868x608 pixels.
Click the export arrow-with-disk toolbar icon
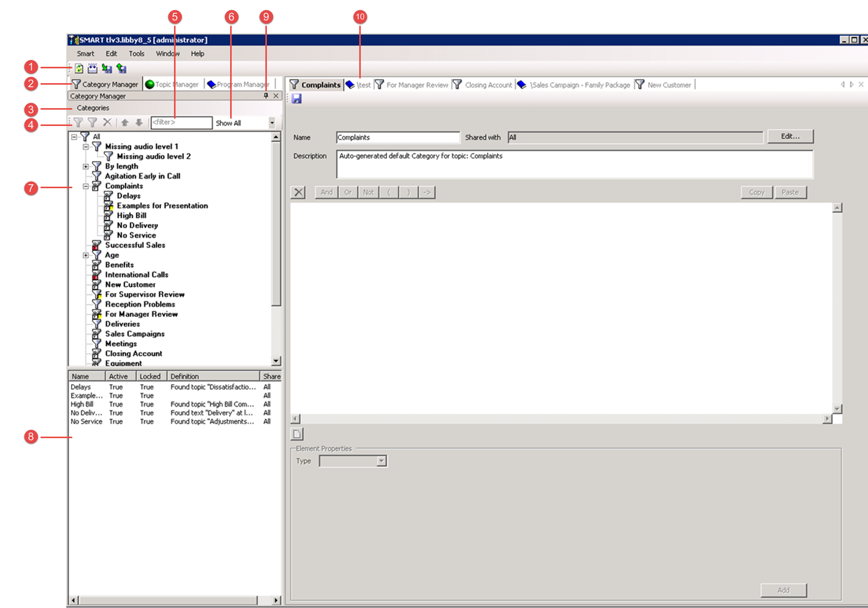[121, 68]
